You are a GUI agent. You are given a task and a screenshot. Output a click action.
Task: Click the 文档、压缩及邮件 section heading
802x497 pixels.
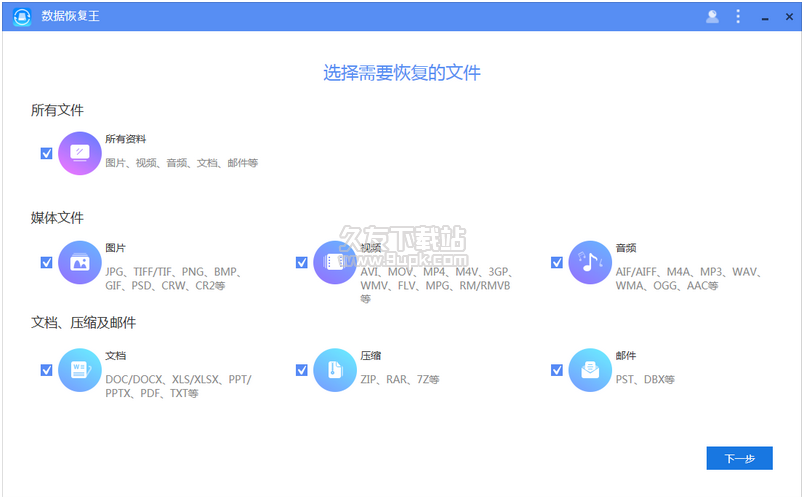[x=83, y=323]
